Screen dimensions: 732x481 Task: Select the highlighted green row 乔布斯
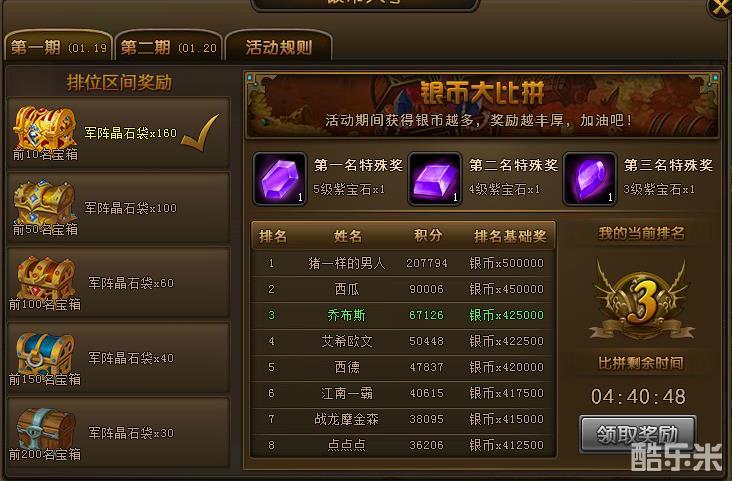pos(403,315)
